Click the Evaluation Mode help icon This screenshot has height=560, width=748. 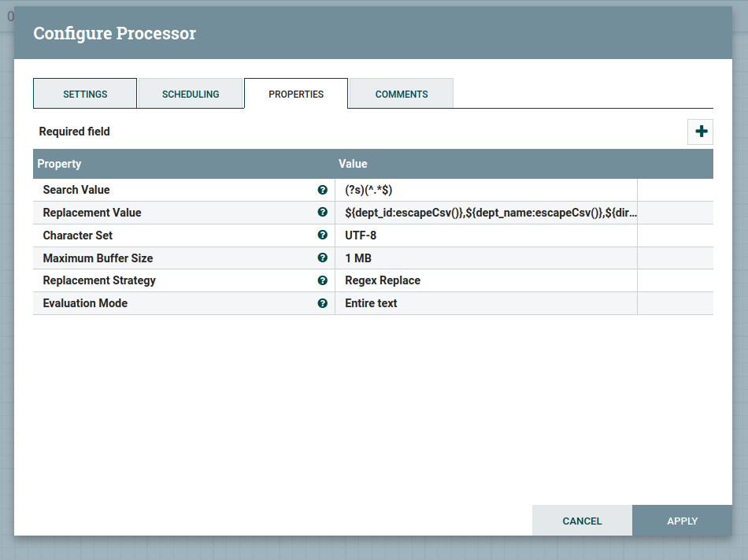tap(322, 303)
